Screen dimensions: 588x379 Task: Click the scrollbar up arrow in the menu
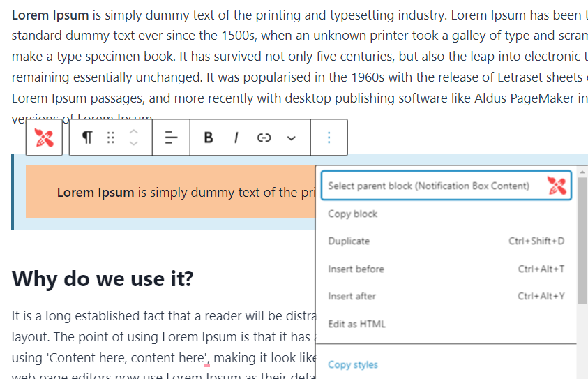[582, 171]
